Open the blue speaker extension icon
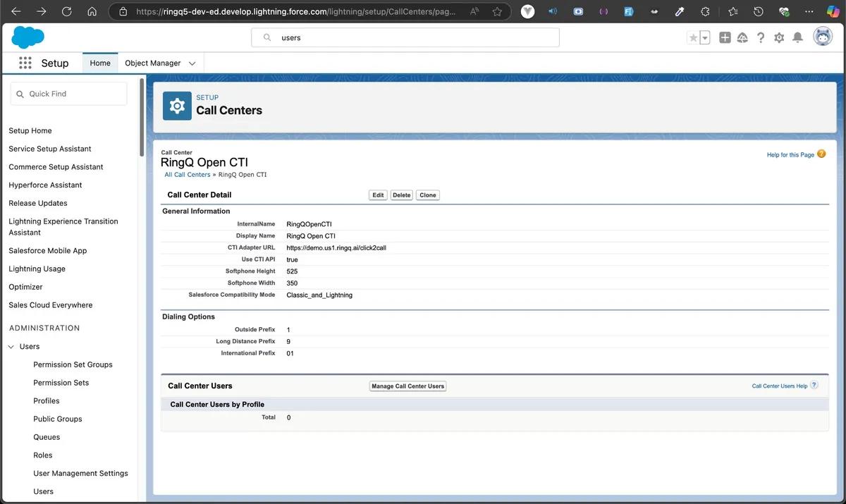 click(553, 11)
